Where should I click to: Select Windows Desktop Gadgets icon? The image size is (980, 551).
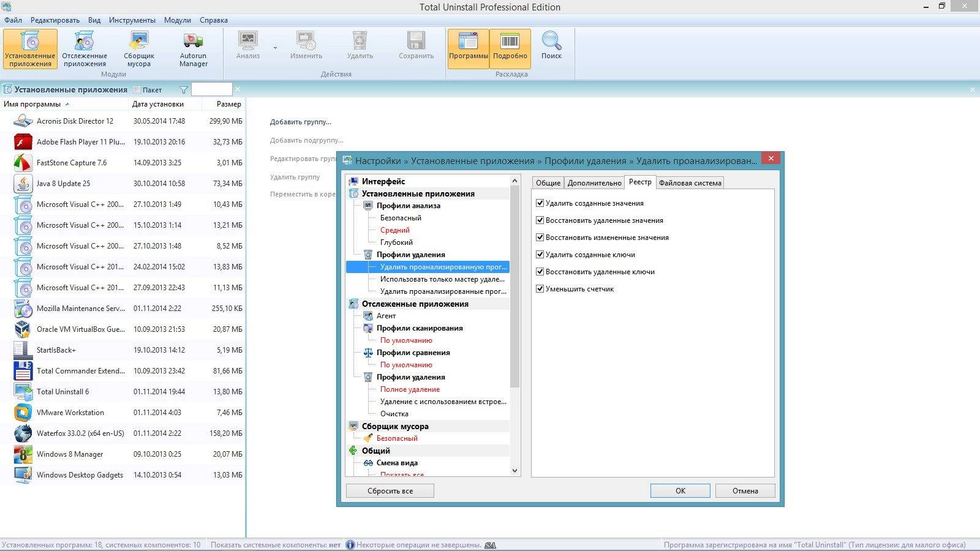(23, 475)
